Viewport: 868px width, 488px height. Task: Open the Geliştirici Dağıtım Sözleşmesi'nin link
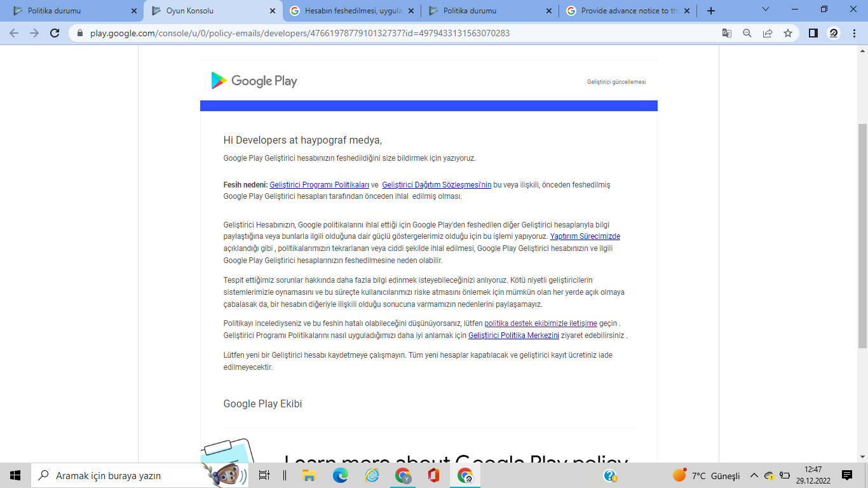[x=437, y=185]
